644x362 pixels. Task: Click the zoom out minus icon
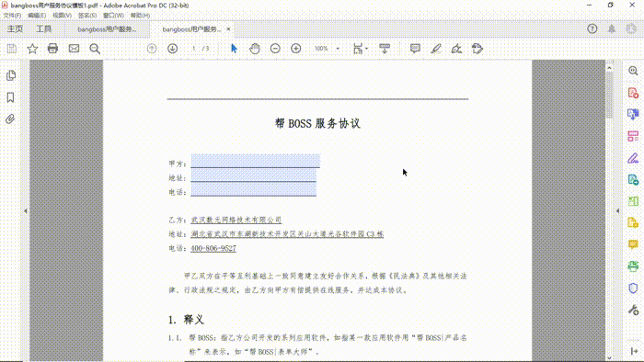coord(275,49)
